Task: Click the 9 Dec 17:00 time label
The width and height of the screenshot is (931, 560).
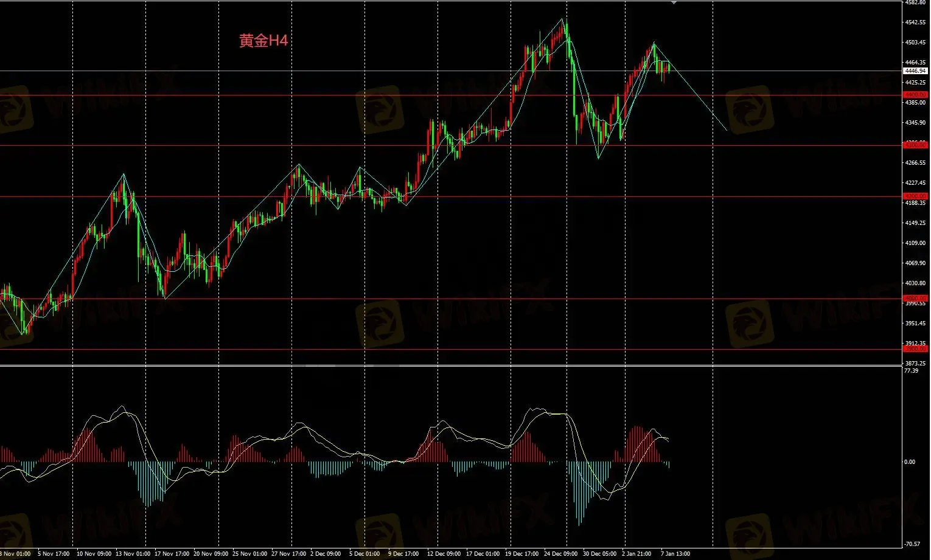Action: click(x=403, y=554)
